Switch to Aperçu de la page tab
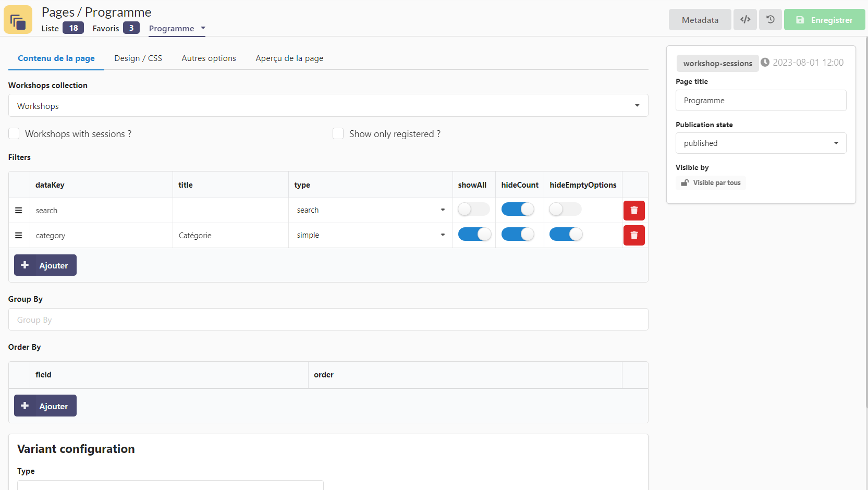 (x=289, y=58)
